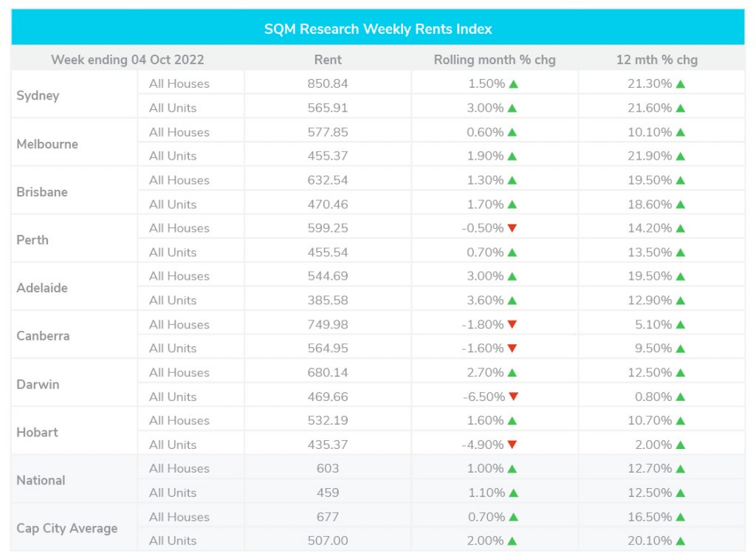Click the green arrow beside 16.50% Cap City houses
The width and height of the screenshot is (756, 559).
[680, 517]
